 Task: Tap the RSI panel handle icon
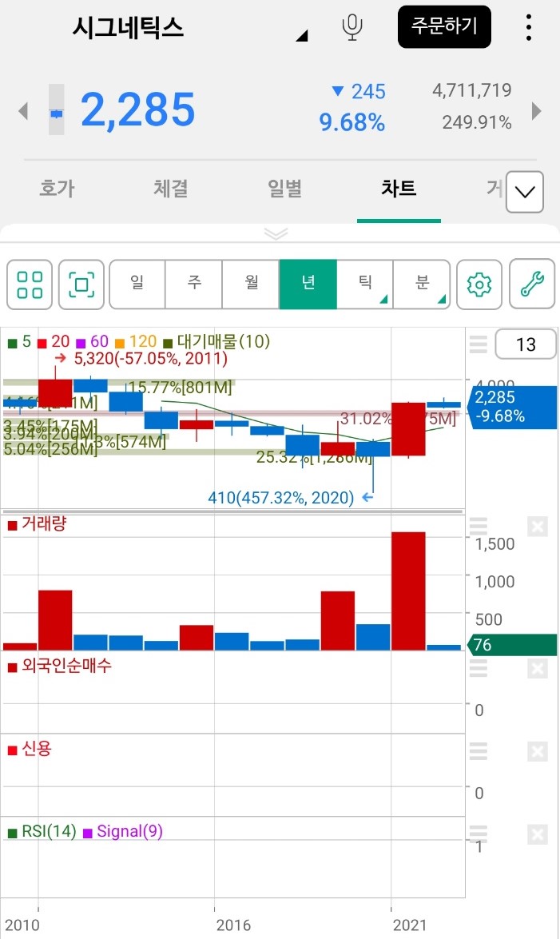pos(478,834)
